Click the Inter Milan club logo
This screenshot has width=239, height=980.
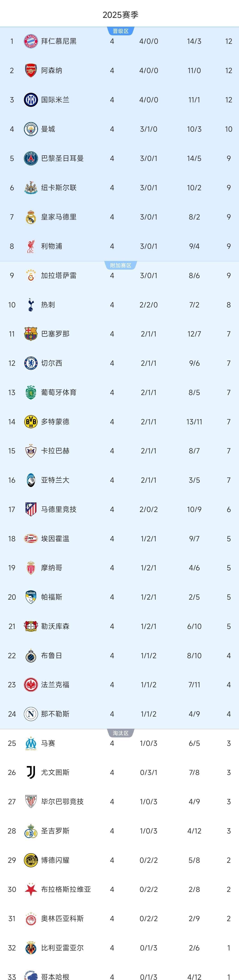click(x=31, y=100)
